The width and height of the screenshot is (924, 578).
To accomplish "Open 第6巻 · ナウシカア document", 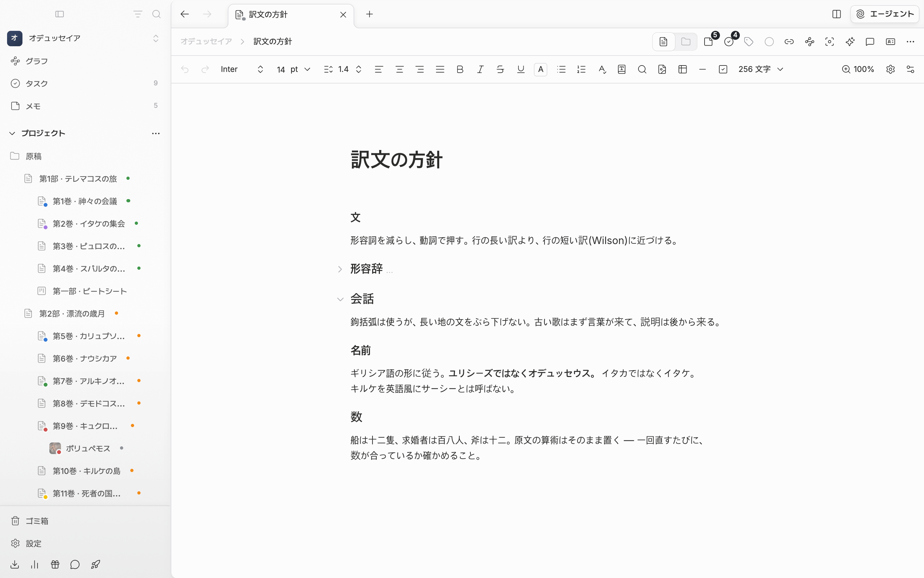I will 85,359.
